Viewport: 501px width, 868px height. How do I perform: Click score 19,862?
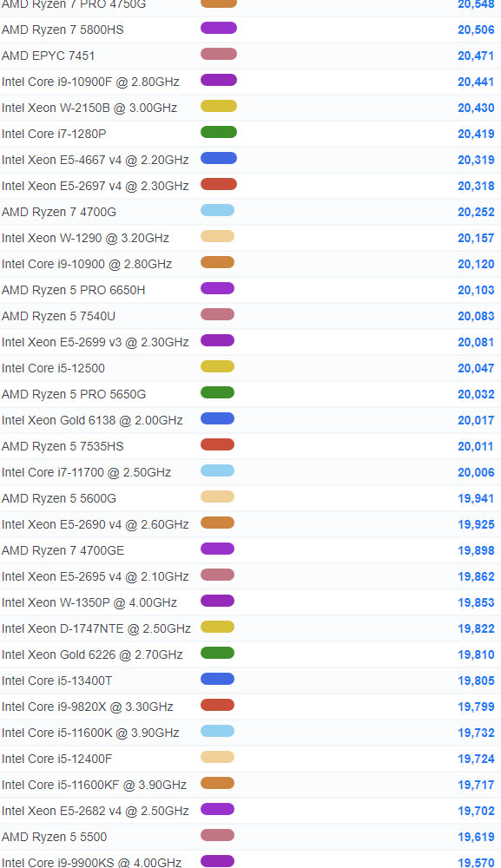(x=476, y=576)
